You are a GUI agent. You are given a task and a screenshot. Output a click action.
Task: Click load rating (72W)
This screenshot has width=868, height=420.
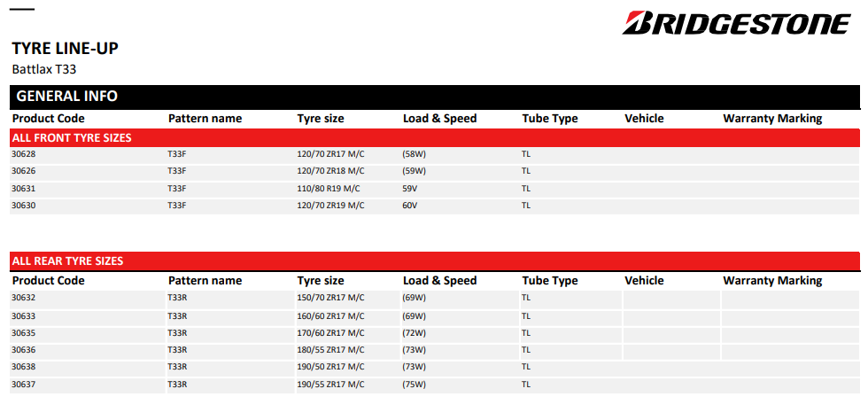click(415, 333)
